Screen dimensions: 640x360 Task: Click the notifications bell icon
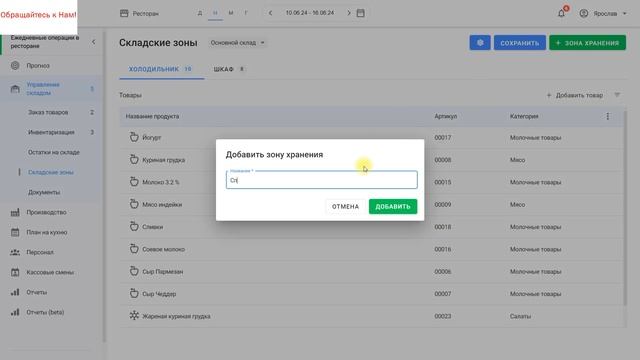tap(562, 13)
